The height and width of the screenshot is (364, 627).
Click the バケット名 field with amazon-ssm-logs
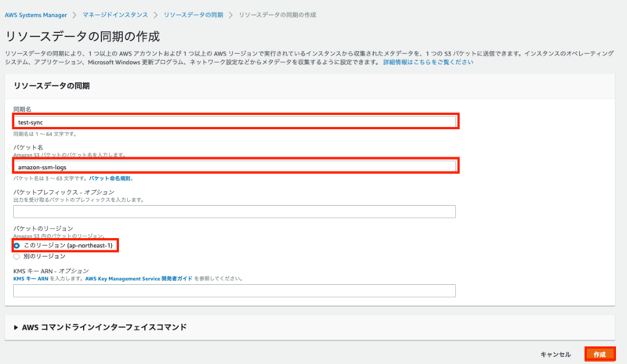pyautogui.click(x=235, y=167)
